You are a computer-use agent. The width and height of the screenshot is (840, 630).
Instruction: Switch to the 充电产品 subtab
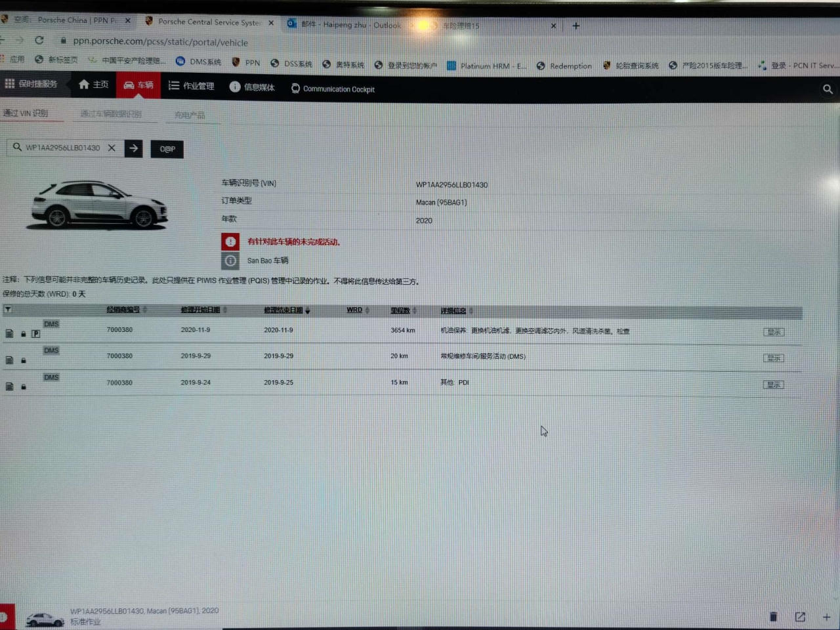click(190, 115)
